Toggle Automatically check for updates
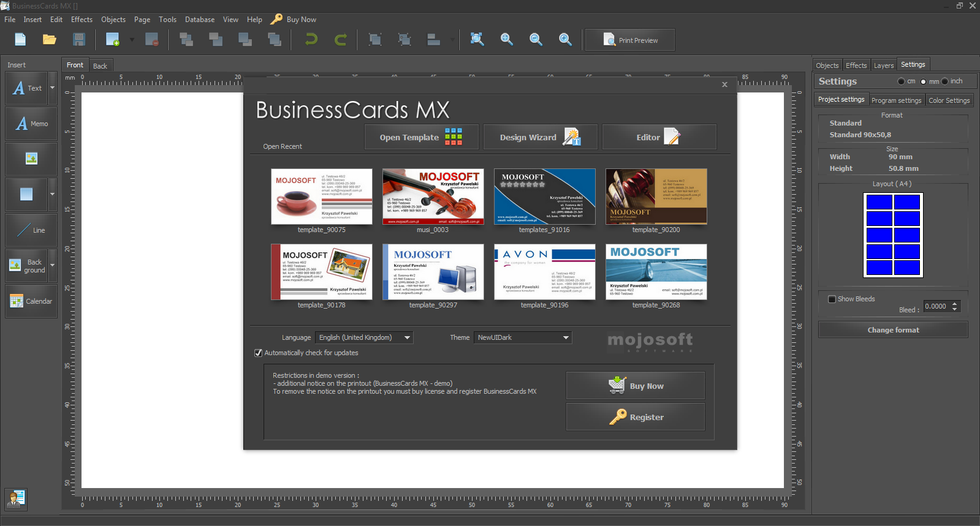The height and width of the screenshot is (526, 980). coord(259,353)
